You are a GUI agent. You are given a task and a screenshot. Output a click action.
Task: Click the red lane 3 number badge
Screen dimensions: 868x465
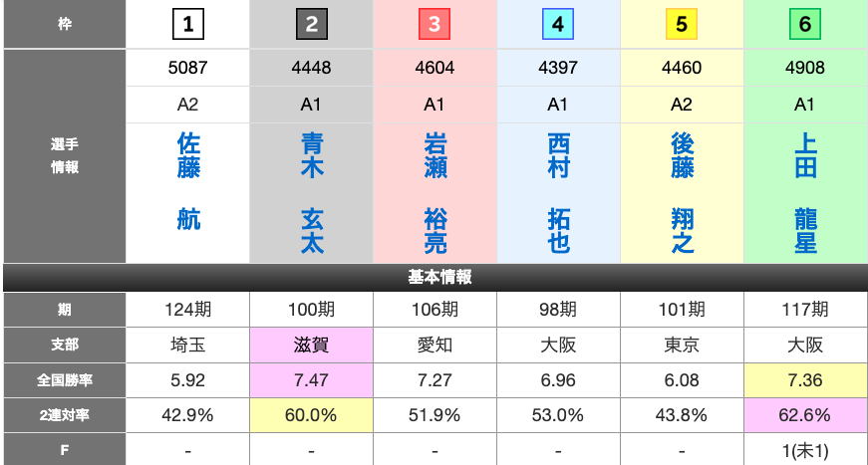[x=434, y=24]
